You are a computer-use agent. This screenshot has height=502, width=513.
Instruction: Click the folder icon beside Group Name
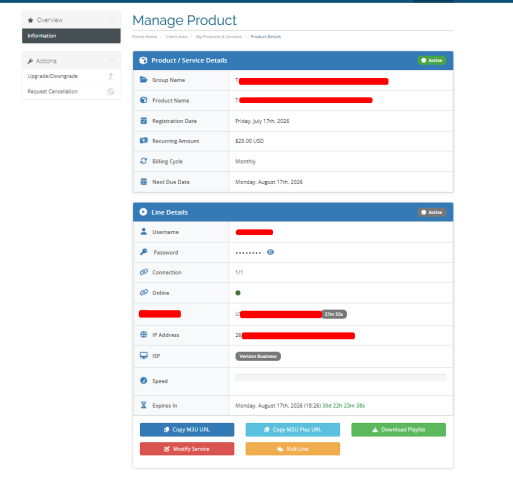point(144,80)
